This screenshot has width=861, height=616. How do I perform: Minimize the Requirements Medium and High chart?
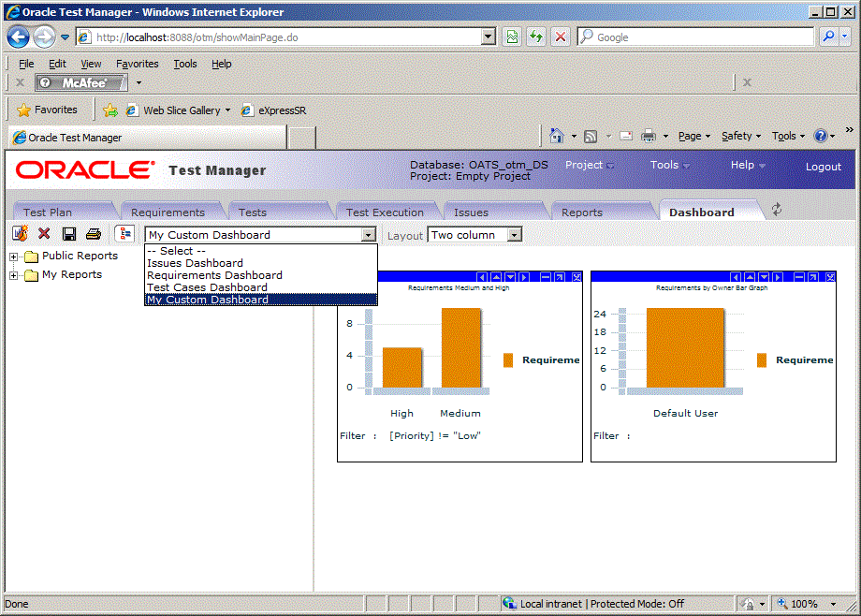(x=546, y=277)
